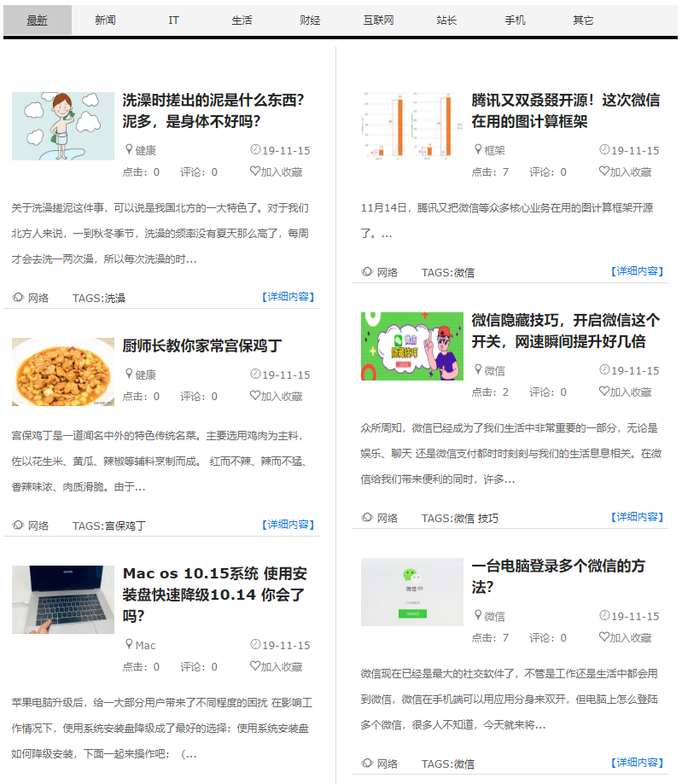
Task: Click heart icon on 一台电脑登录多个微信 article
Action: pyautogui.click(x=603, y=636)
